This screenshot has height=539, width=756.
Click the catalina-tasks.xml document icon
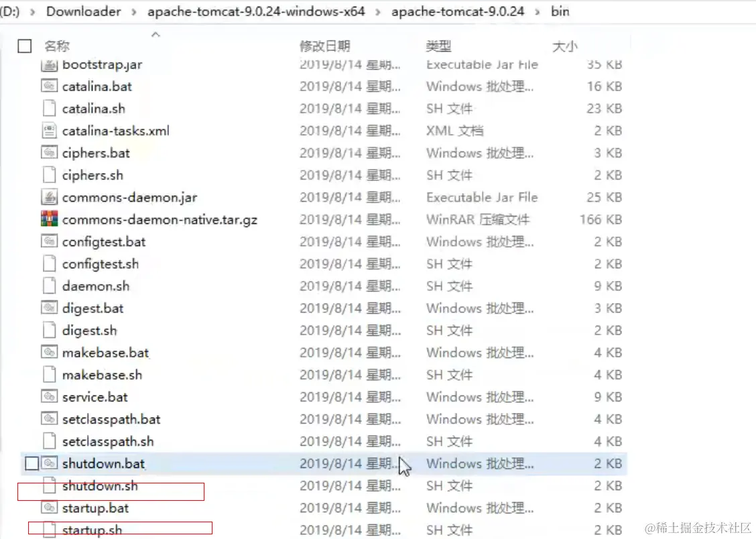pyautogui.click(x=49, y=130)
